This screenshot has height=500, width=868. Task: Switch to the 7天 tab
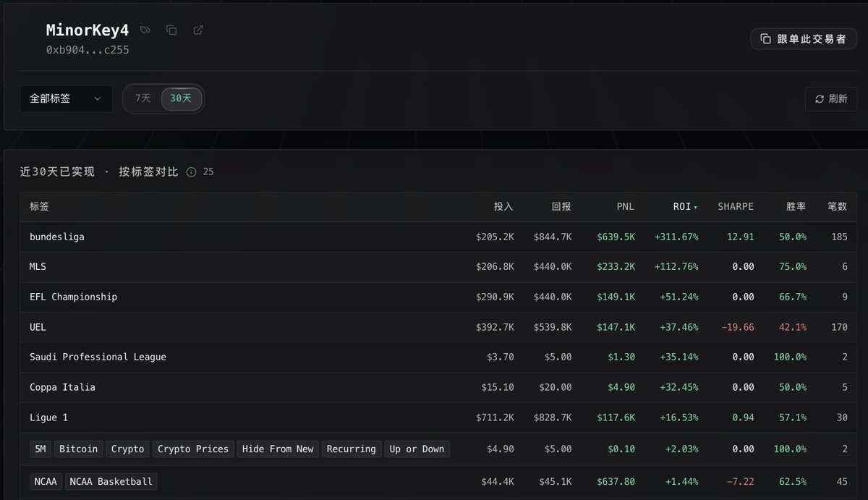[x=143, y=98]
